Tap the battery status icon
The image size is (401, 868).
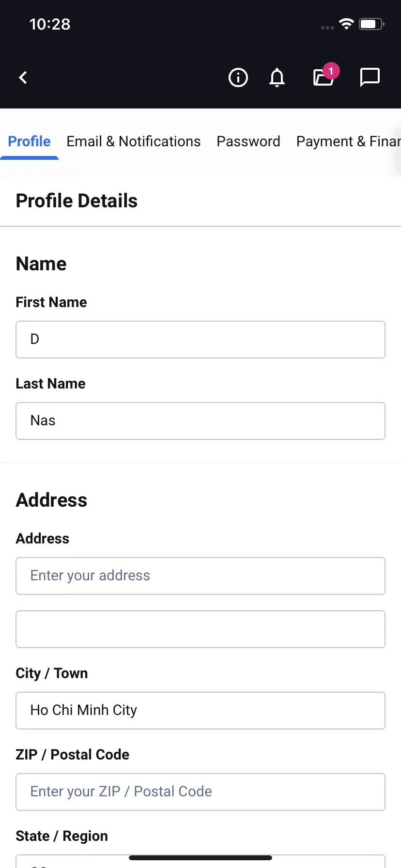(x=371, y=24)
